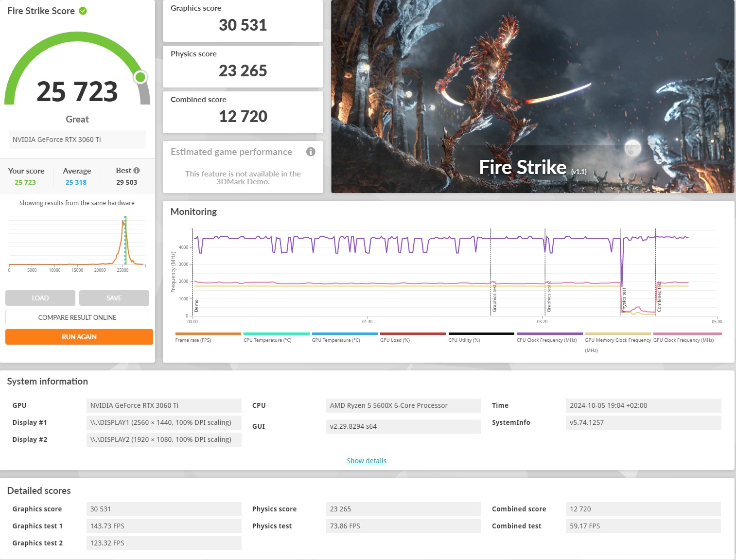The image size is (736, 560).
Task: Click the Fire Strike preview image
Action: 533,96
